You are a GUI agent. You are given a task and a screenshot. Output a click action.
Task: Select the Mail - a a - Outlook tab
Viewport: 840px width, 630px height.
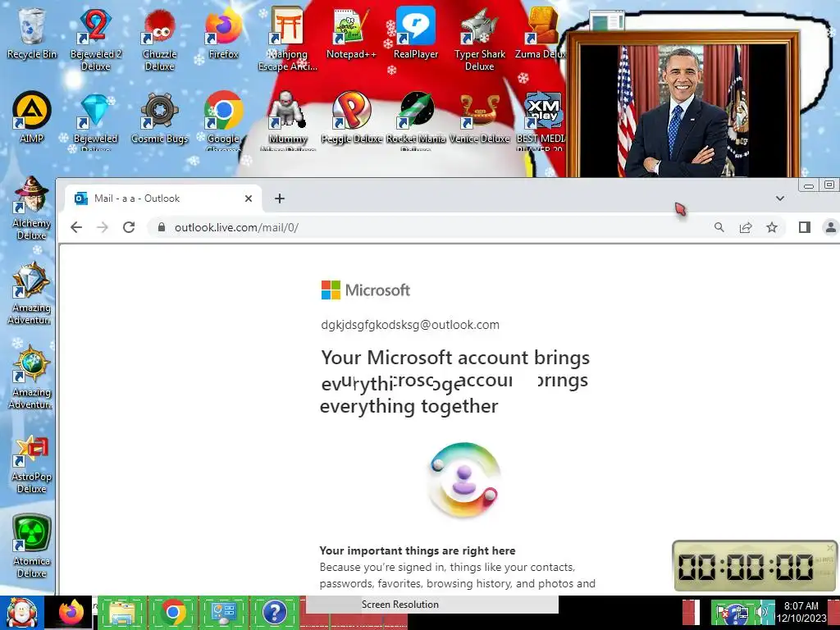coord(163,199)
